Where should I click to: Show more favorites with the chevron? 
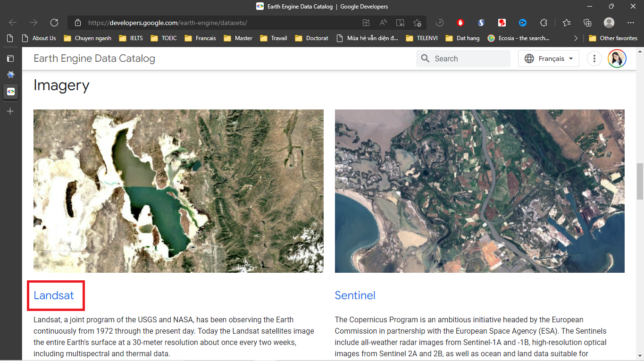pos(576,38)
